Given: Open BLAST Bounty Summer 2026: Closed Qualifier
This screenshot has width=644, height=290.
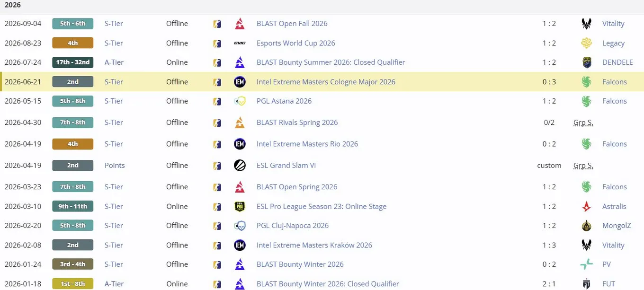Looking at the screenshot, I should pos(331,62).
